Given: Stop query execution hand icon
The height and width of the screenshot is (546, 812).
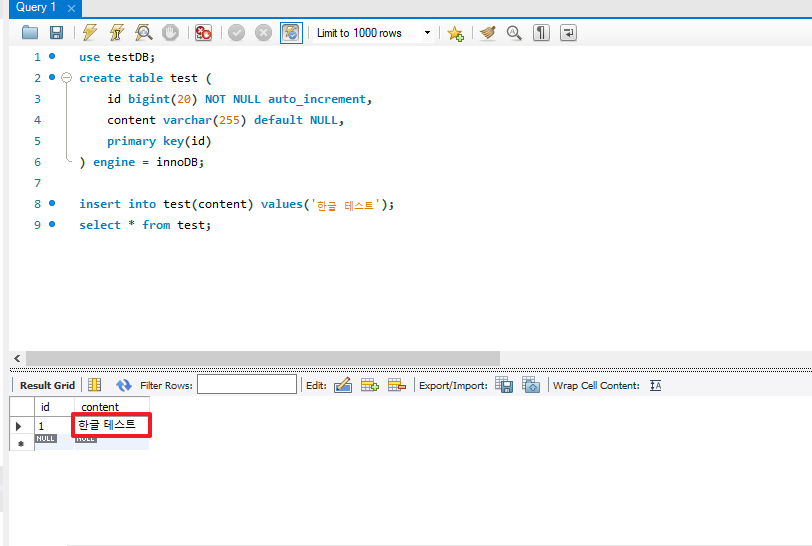Looking at the screenshot, I should [x=170, y=33].
